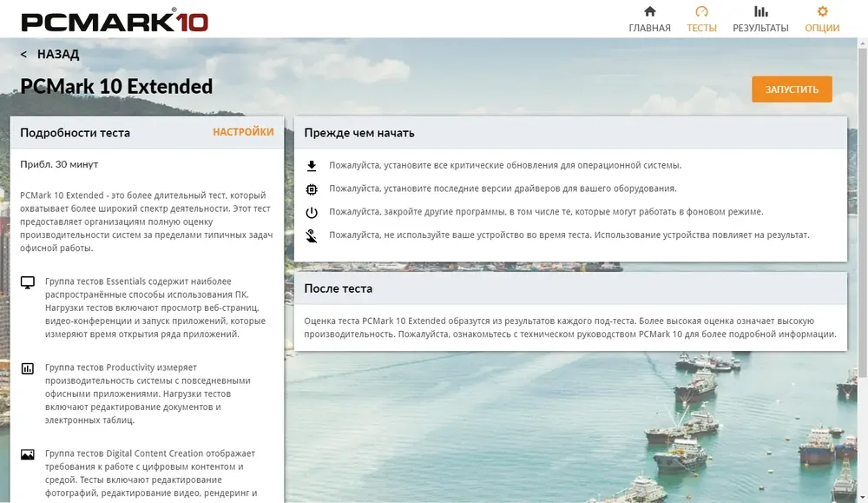Click the Подробности теста header
868x503 pixels.
click(75, 133)
